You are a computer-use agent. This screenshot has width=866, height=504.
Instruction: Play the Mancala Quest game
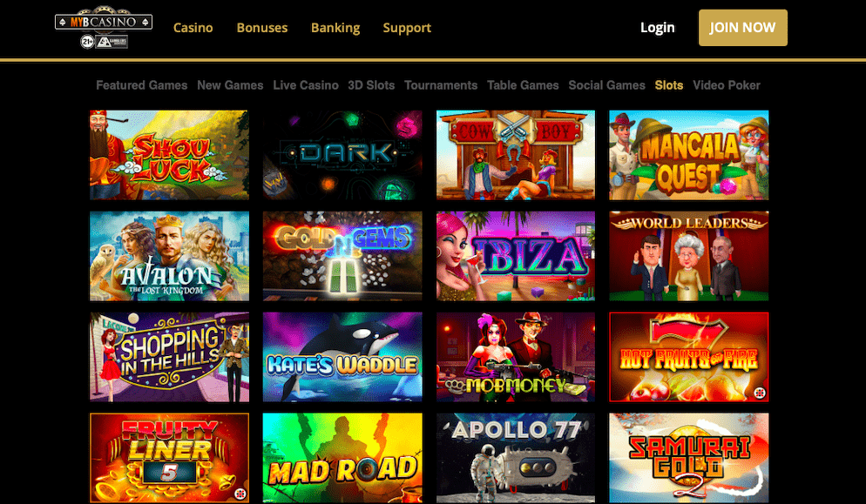[x=689, y=155]
